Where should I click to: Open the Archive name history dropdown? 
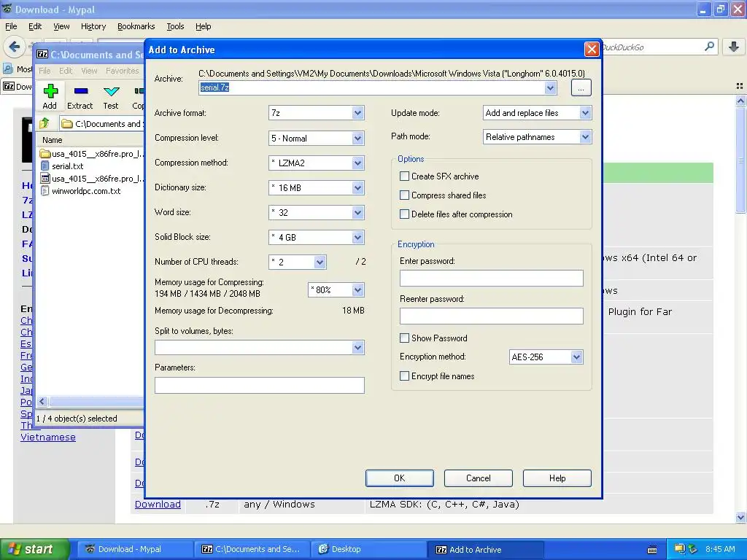click(x=550, y=87)
